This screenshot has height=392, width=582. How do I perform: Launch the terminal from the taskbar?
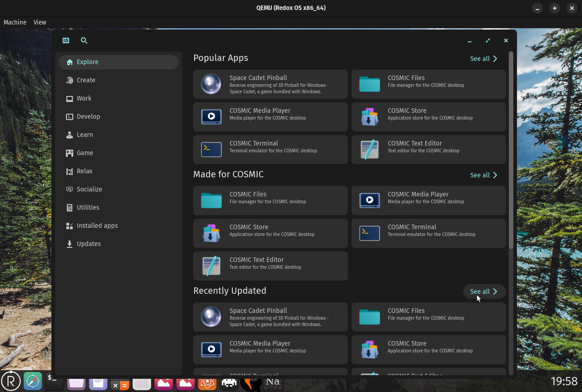click(55, 381)
